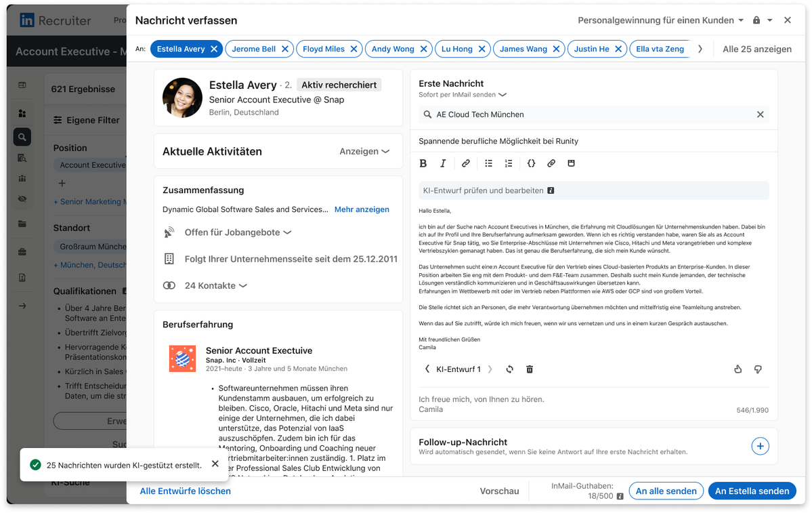
Task: Remove Lu Hong from recipients
Action: point(482,49)
